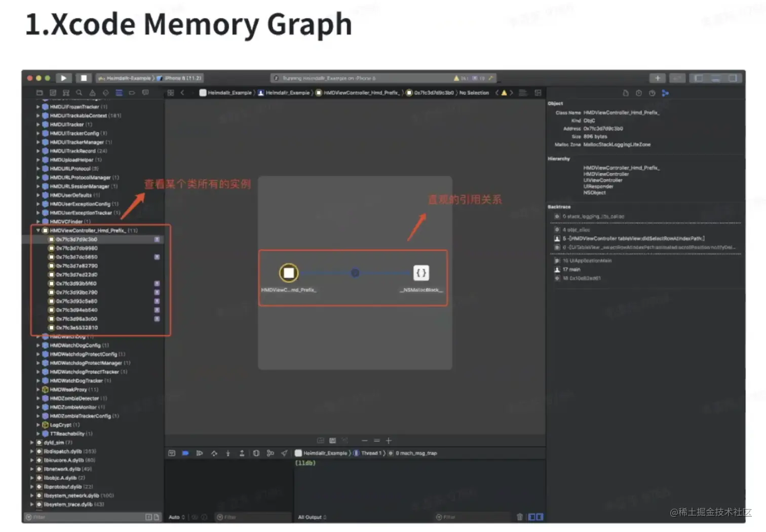Click Debug Memory Graph icon
The image size is (766, 532).
270,453
